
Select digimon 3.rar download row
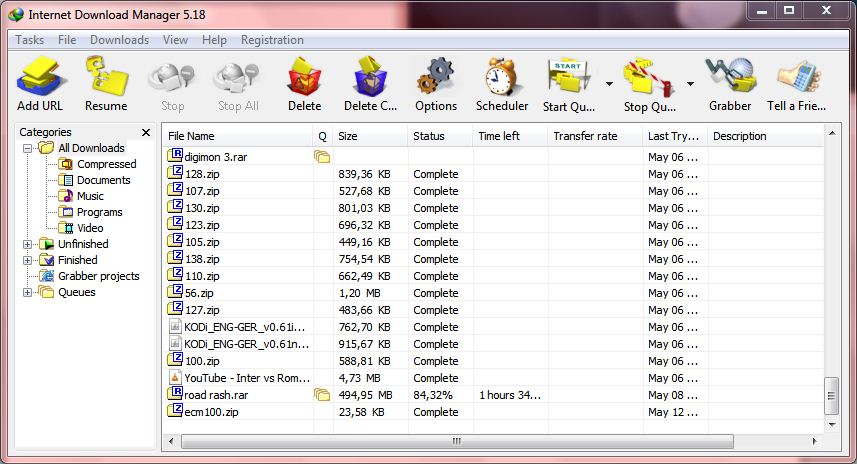click(493, 157)
